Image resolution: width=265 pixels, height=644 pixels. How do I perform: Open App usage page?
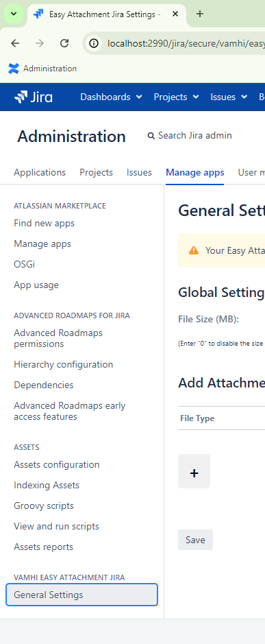[x=36, y=285]
